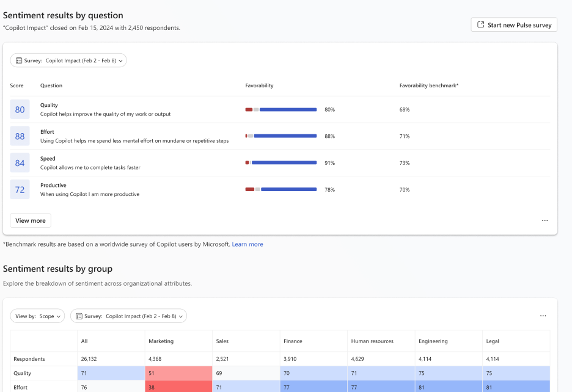
Task: Open the Survey dropdown in the group section
Action: click(x=128, y=316)
